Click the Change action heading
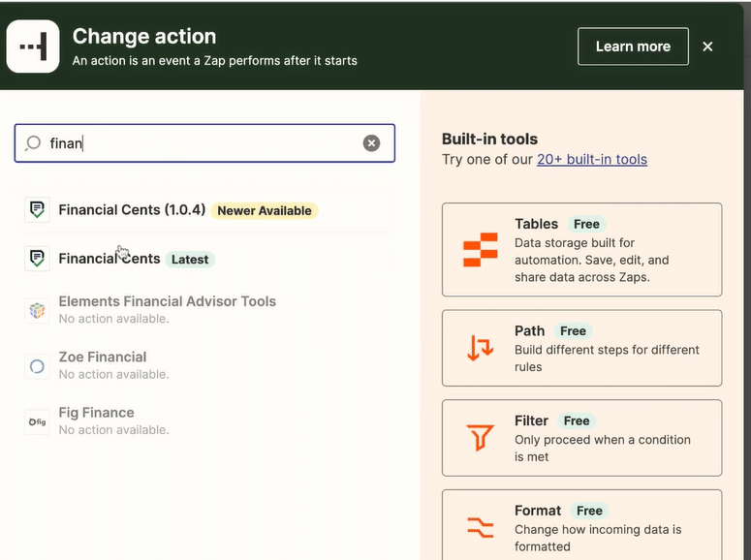751x560 pixels. (144, 37)
